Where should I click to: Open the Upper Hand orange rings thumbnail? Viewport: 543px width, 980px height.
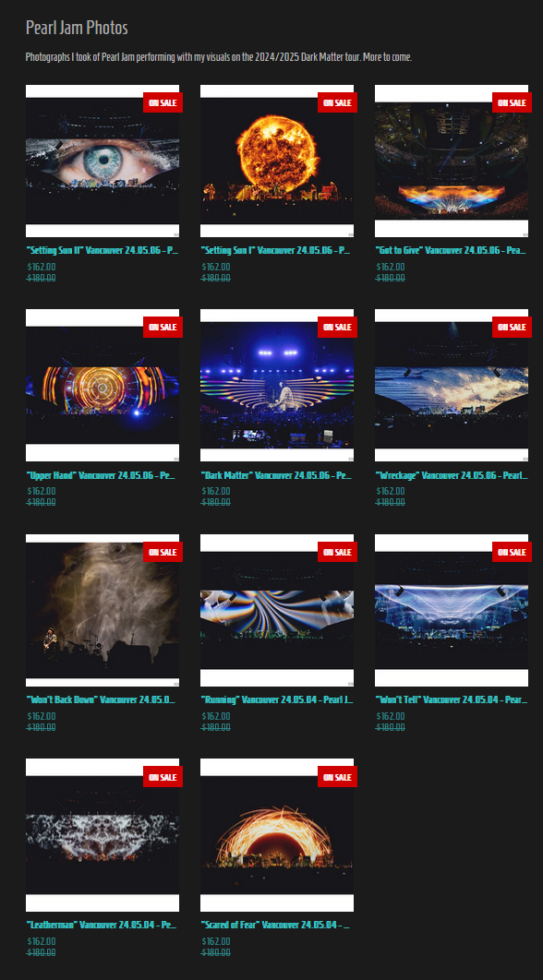click(x=102, y=385)
